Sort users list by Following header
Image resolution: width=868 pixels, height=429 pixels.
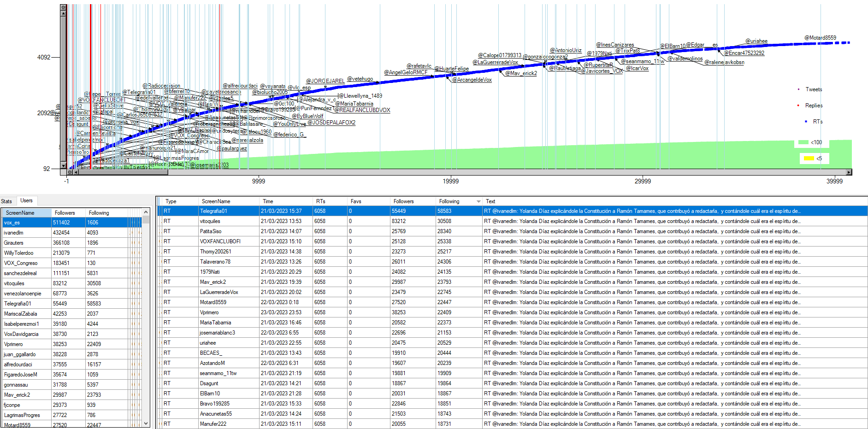106,213
